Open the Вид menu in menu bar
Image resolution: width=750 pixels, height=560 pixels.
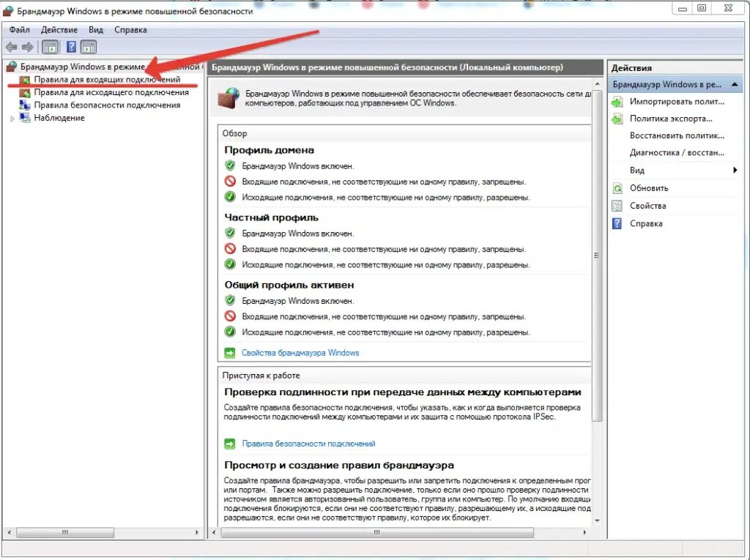tap(96, 30)
